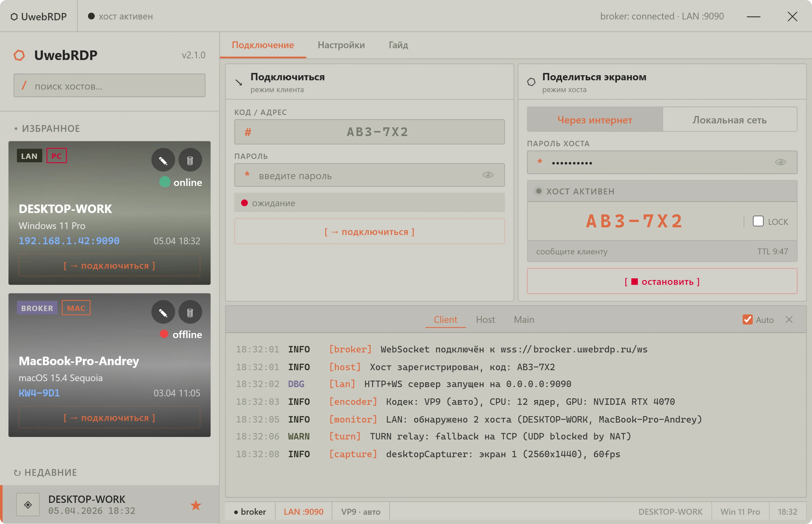Edit the DESKTOP-WORK favorite with pencil icon

[163, 160]
